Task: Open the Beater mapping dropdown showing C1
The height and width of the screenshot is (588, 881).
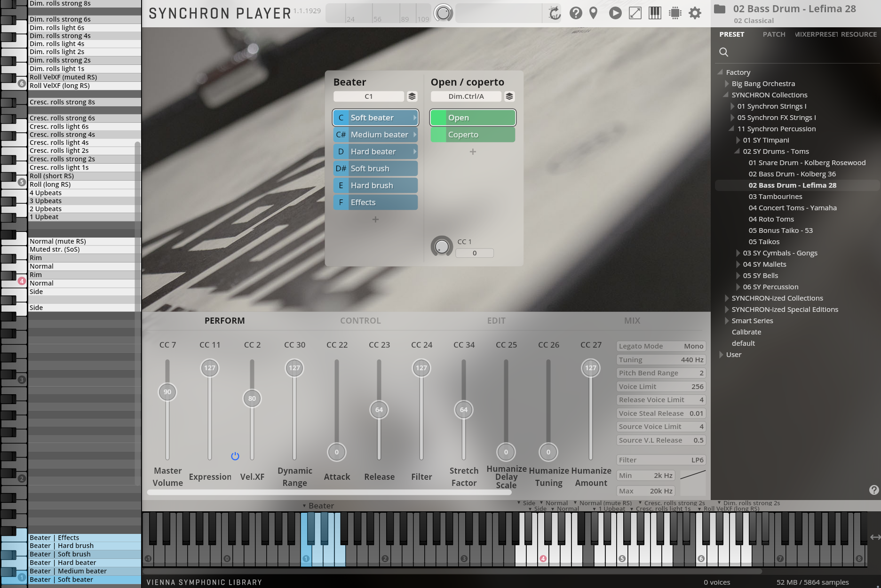Action: click(x=369, y=96)
